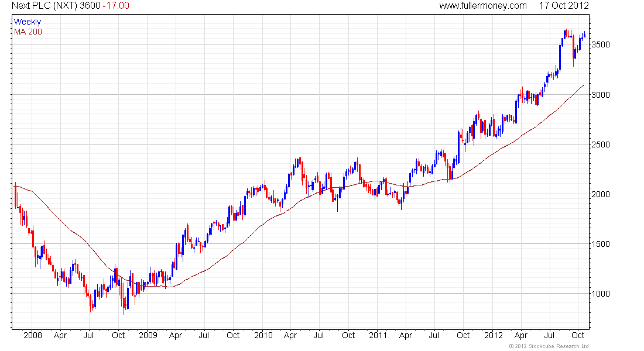Click the 2000 price axis label
The width and height of the screenshot is (644, 351).
(601, 194)
